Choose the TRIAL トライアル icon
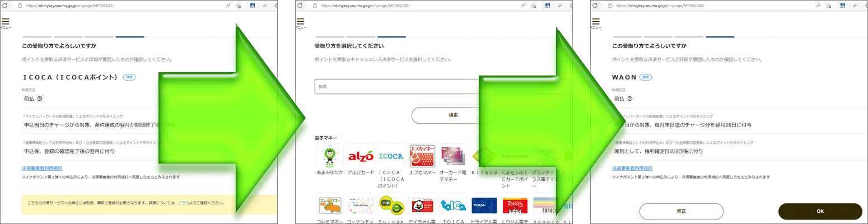868x224 pixels. point(484,206)
